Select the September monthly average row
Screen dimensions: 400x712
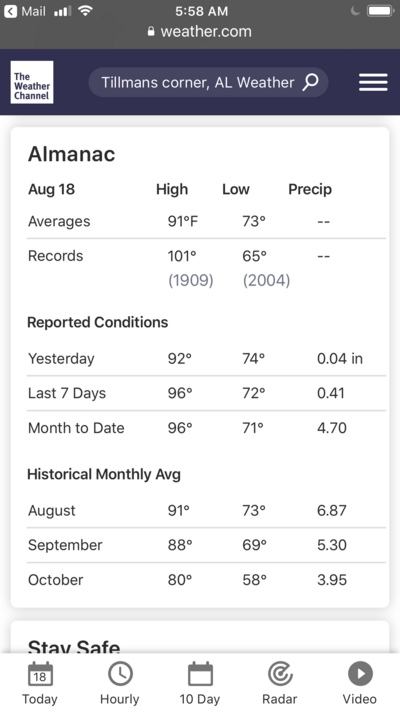(206, 545)
